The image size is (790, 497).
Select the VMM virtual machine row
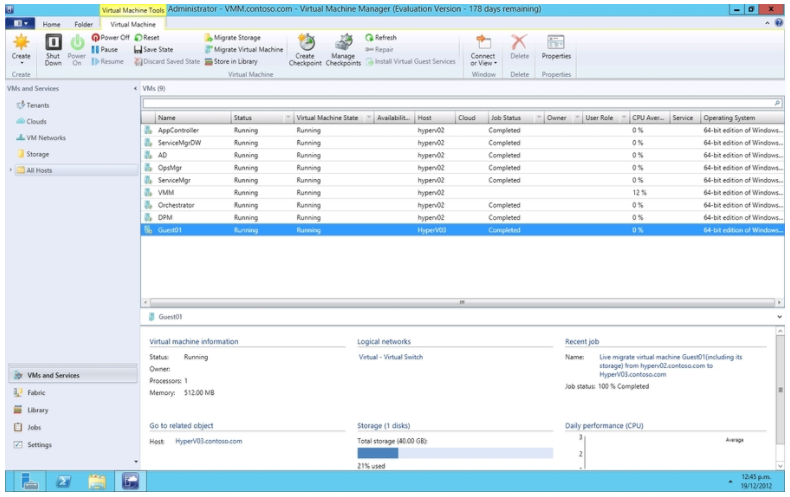(x=463, y=193)
